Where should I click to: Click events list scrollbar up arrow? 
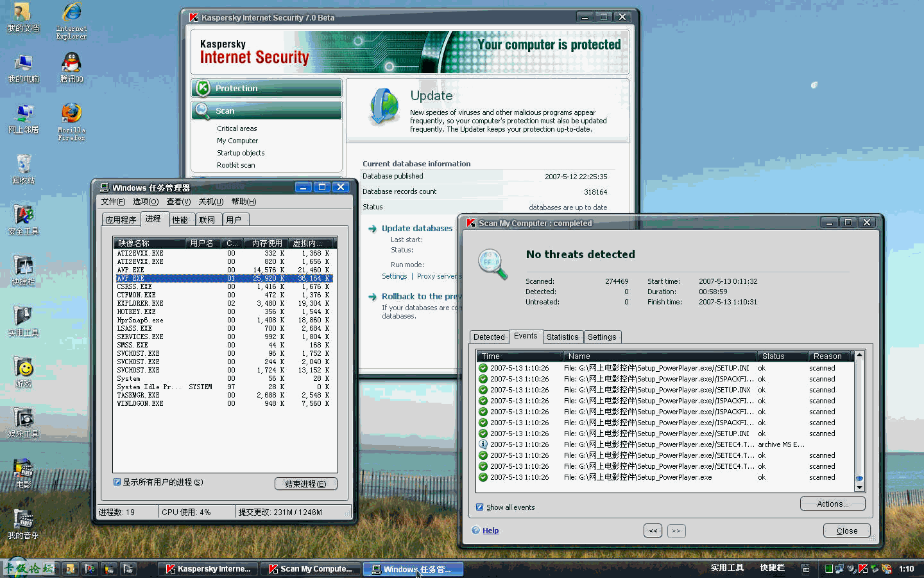click(860, 355)
